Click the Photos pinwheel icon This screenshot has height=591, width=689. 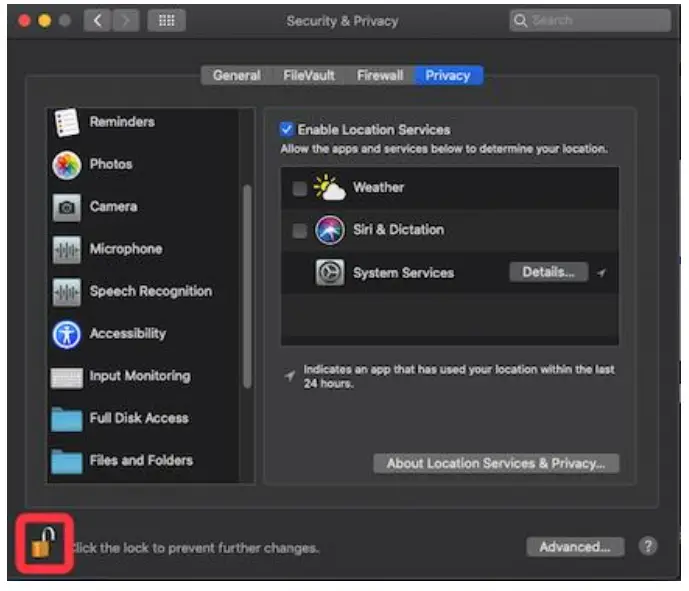click(67, 165)
